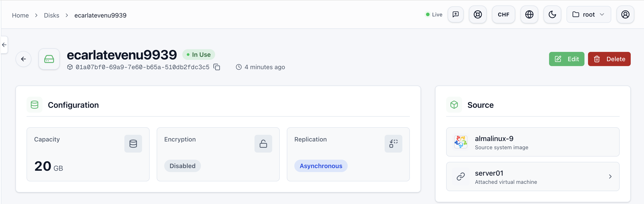Switch currency via the CHF button
Screen dimensions: 644x204
point(503,15)
